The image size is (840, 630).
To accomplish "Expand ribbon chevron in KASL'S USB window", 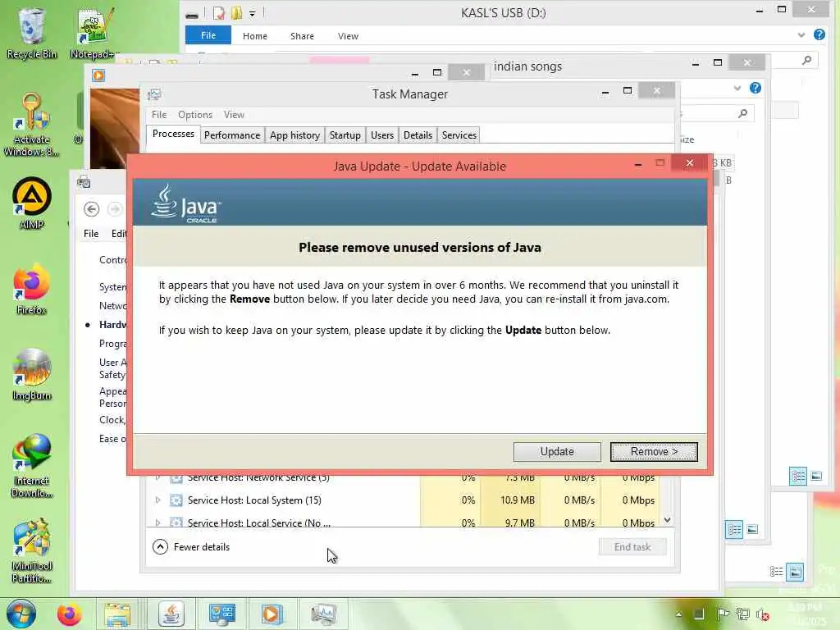I will [801, 35].
